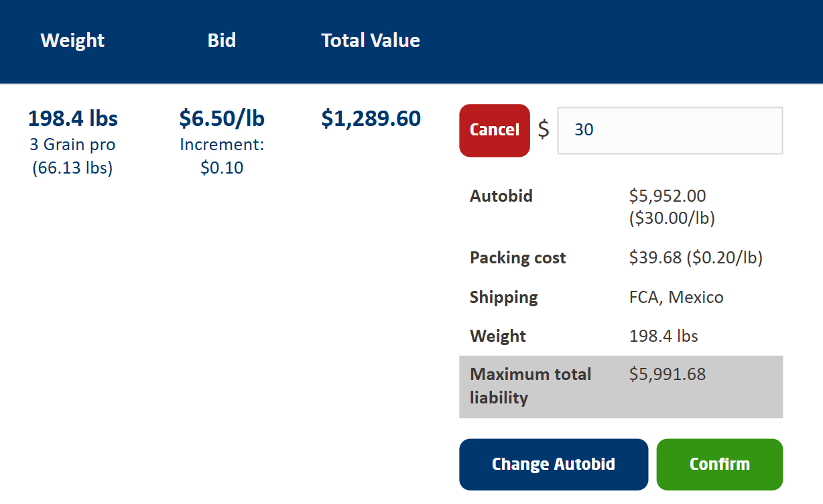Click the 198.4 lbs weight entry
The image size is (823, 504).
coord(72,118)
